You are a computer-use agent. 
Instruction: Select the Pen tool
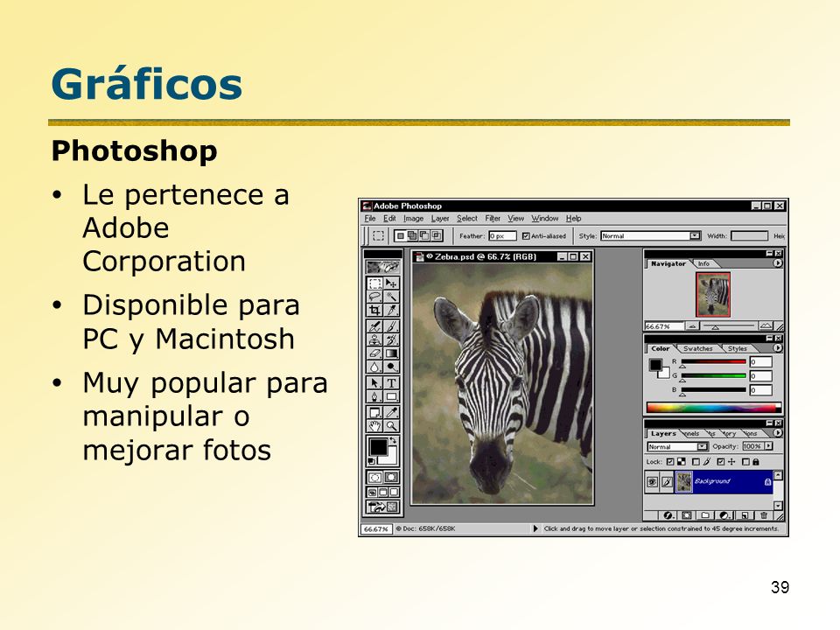(x=375, y=396)
